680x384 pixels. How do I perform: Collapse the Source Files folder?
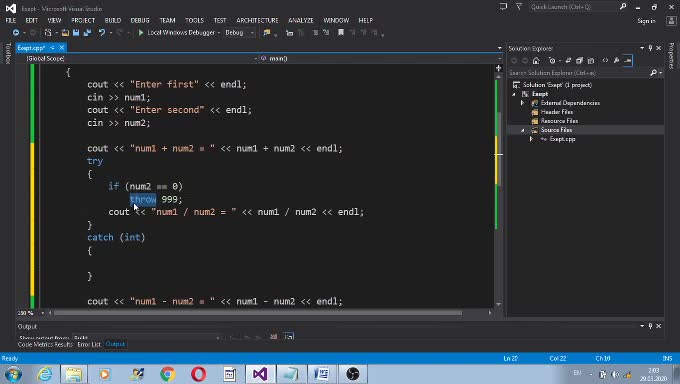522,130
